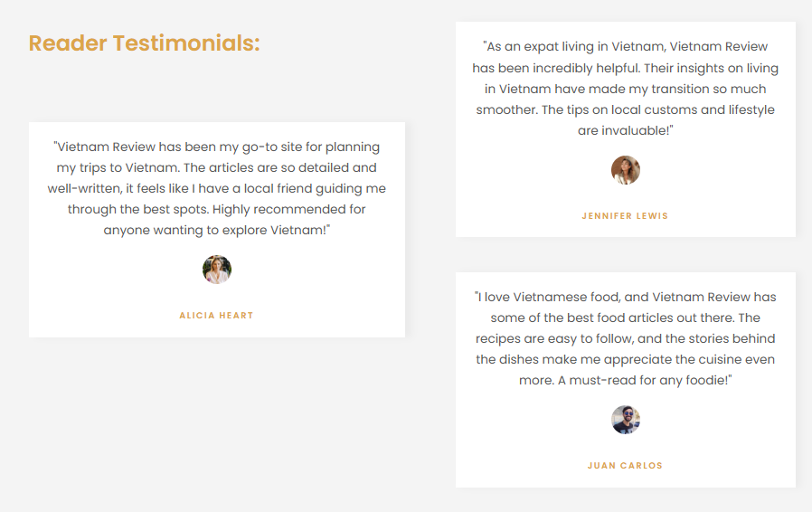The width and height of the screenshot is (812, 512).
Task: Click the line "some of the best food articles out there. The"
Action: [x=626, y=318]
